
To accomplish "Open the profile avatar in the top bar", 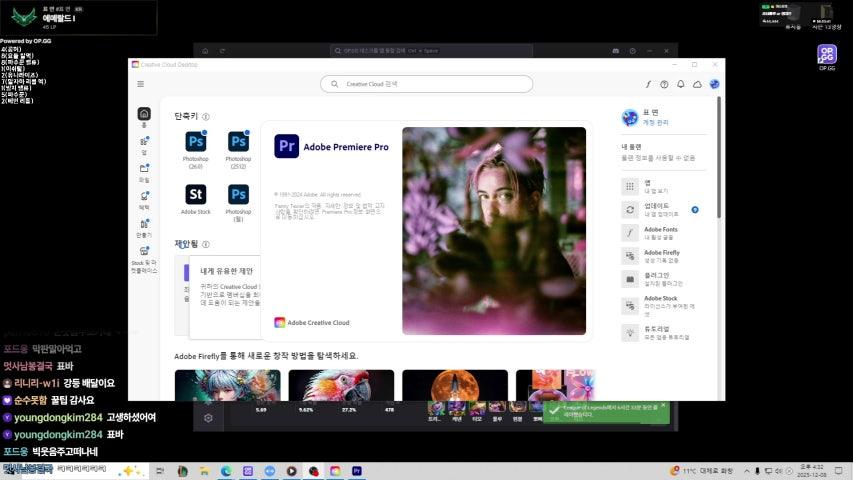I will tap(714, 84).
